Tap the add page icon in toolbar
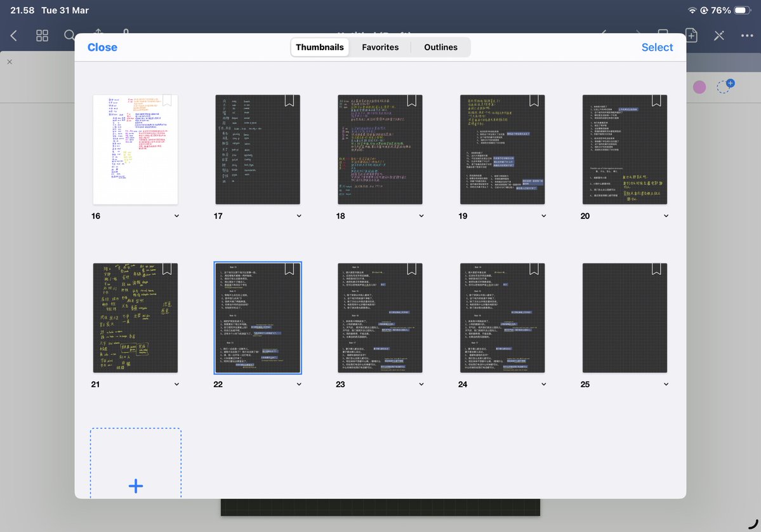 (x=691, y=36)
